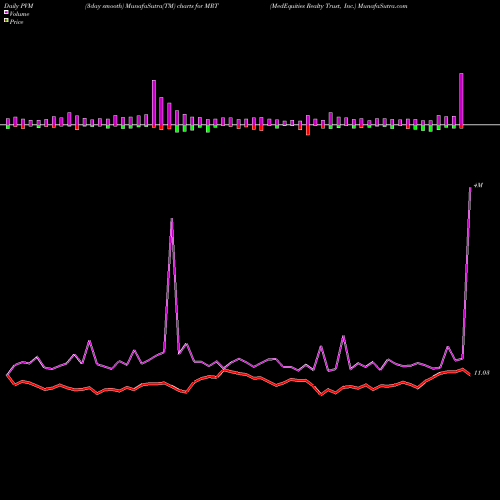Click the tallest volume bar at far right
The width and height of the screenshot is (500, 500).
click(x=461, y=99)
